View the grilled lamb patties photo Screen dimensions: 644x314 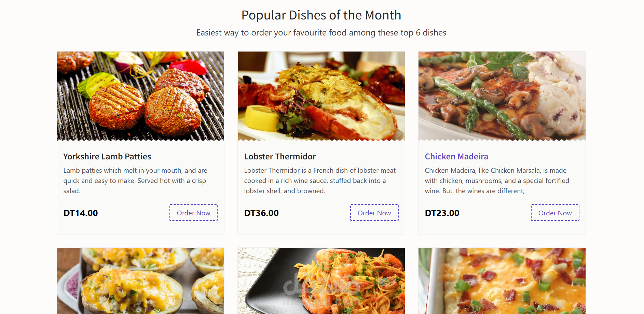[140, 96]
